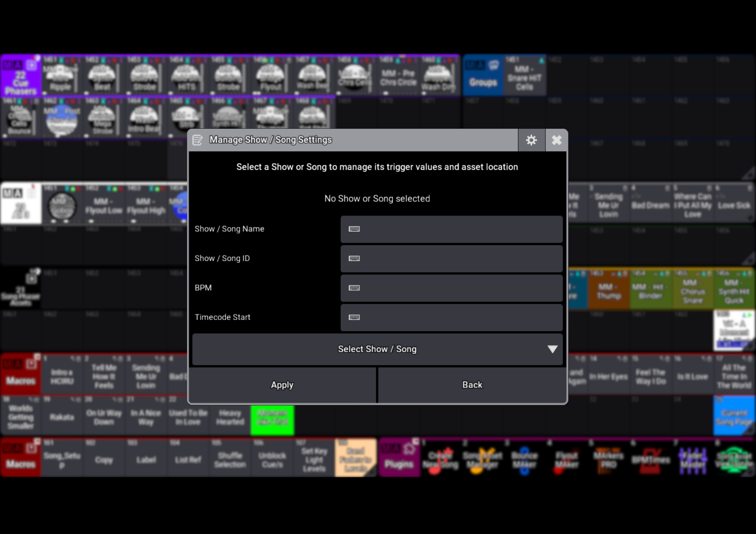Click the bright green highlighted macro
Screen dimensions: 756x534
(x=272, y=420)
